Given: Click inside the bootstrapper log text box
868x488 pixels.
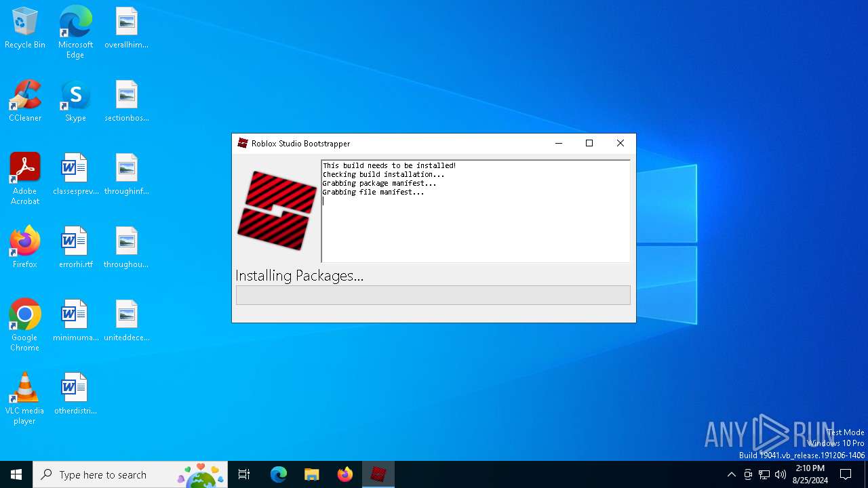Looking at the screenshot, I should (475, 211).
